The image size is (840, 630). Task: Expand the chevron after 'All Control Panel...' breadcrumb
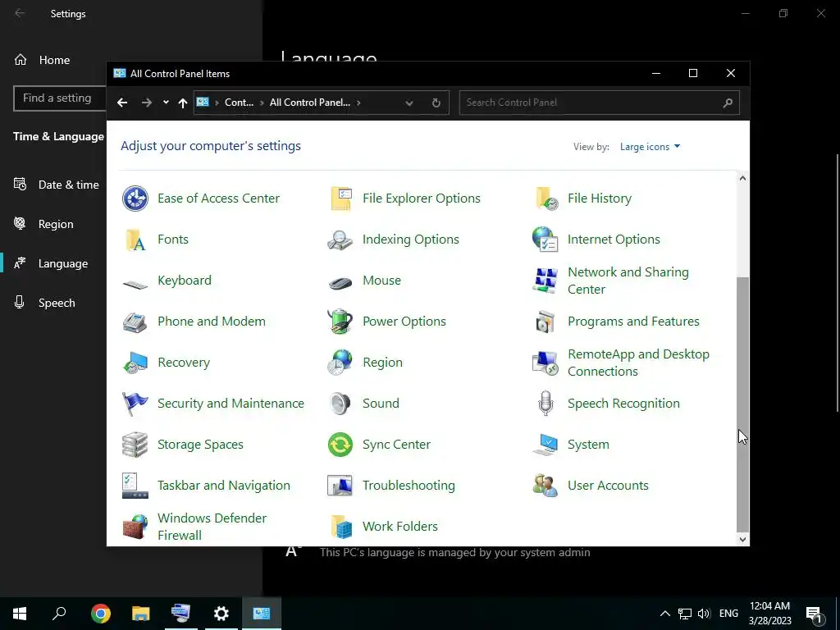[358, 103]
